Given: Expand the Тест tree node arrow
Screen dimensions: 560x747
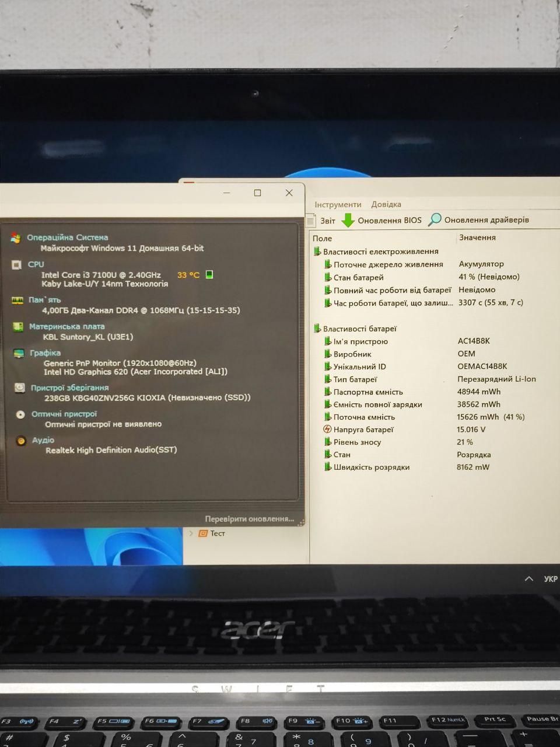Looking at the screenshot, I should [190, 533].
